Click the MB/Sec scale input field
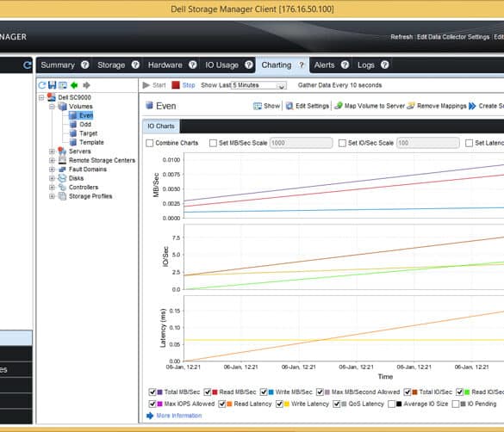 [x=302, y=143]
